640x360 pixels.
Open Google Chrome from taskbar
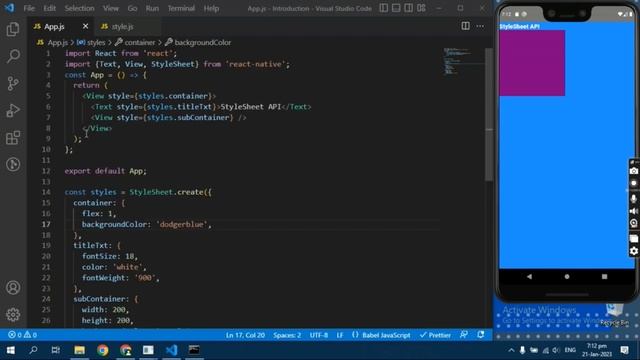[x=102, y=350]
